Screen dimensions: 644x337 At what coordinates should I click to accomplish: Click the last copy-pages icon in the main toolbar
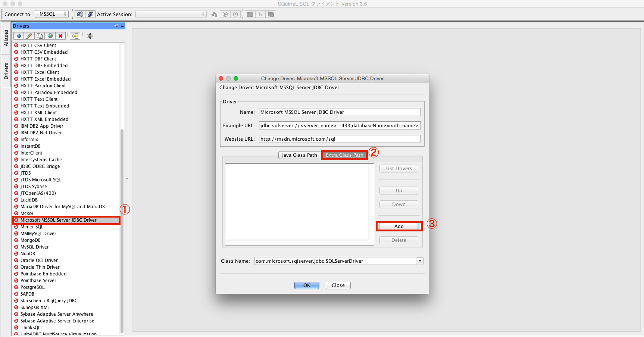(x=271, y=14)
